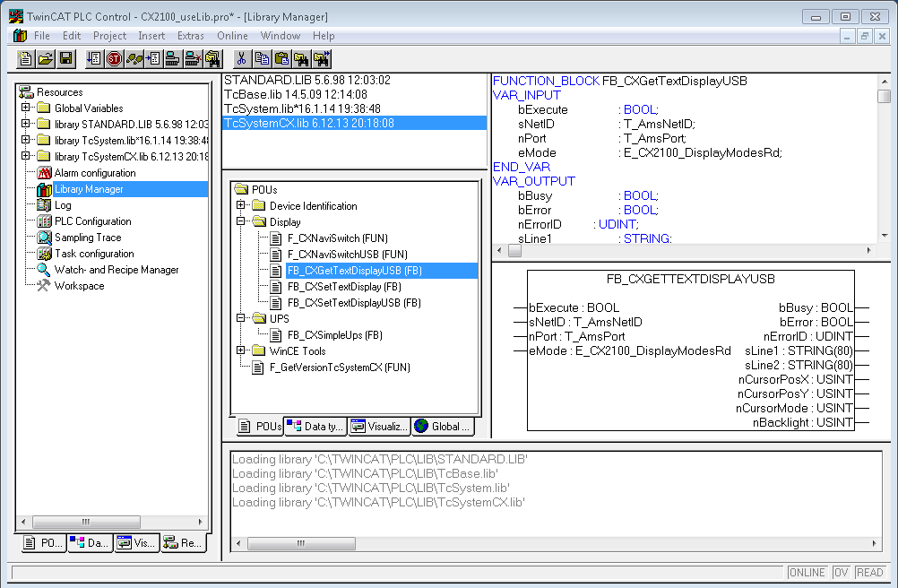Select F_CXNaviSwitch (FUN) in POU tree
Image resolution: width=898 pixels, height=588 pixels.
(x=337, y=238)
